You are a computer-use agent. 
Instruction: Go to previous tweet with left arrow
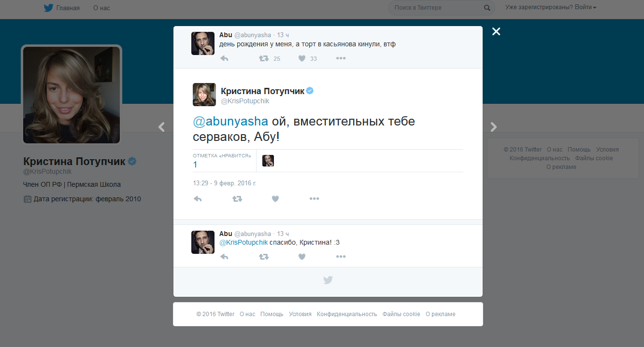click(161, 127)
